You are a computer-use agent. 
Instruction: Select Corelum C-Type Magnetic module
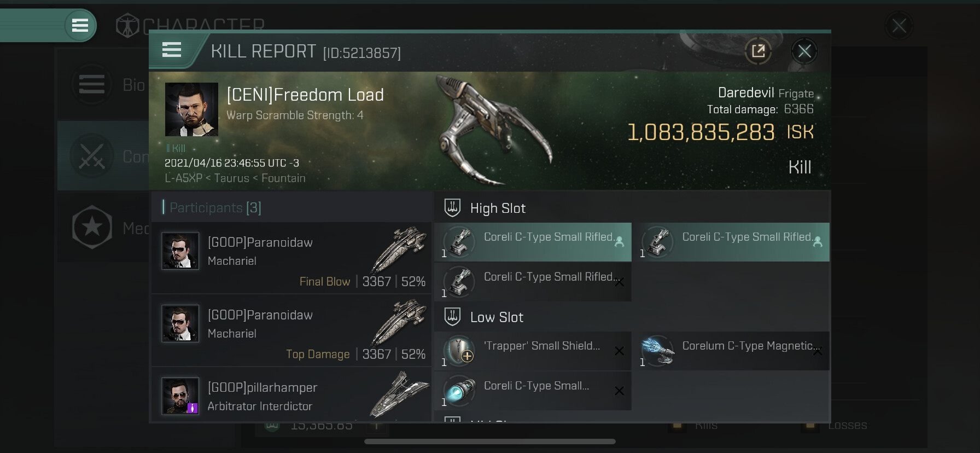point(731,351)
